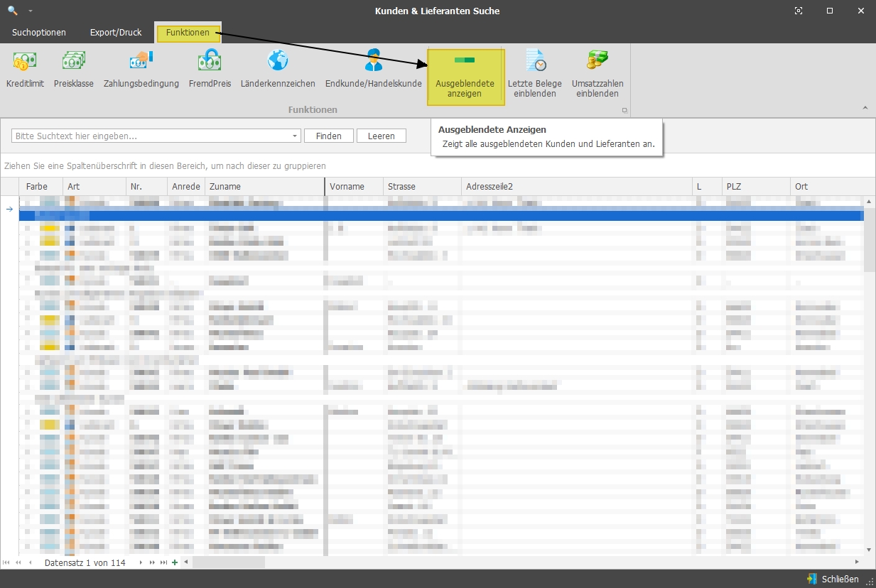This screenshot has width=876, height=588.
Task: Click the vertical scrollbar up arrow
Action: [x=870, y=201]
